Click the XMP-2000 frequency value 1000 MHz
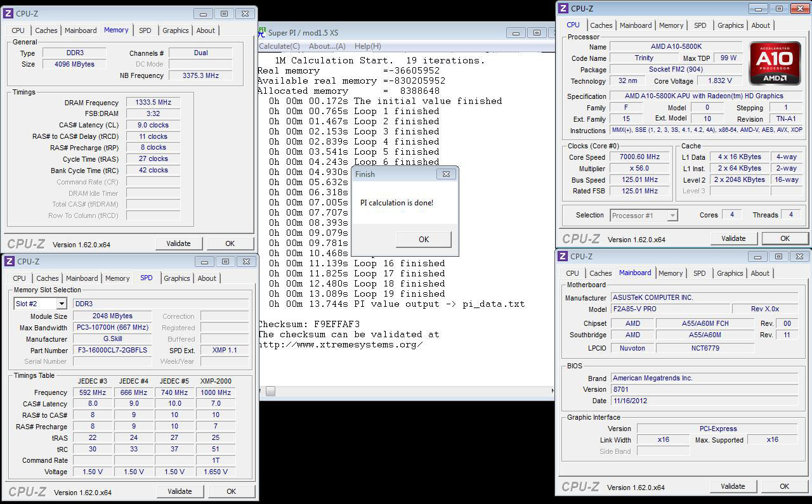 coord(216,392)
